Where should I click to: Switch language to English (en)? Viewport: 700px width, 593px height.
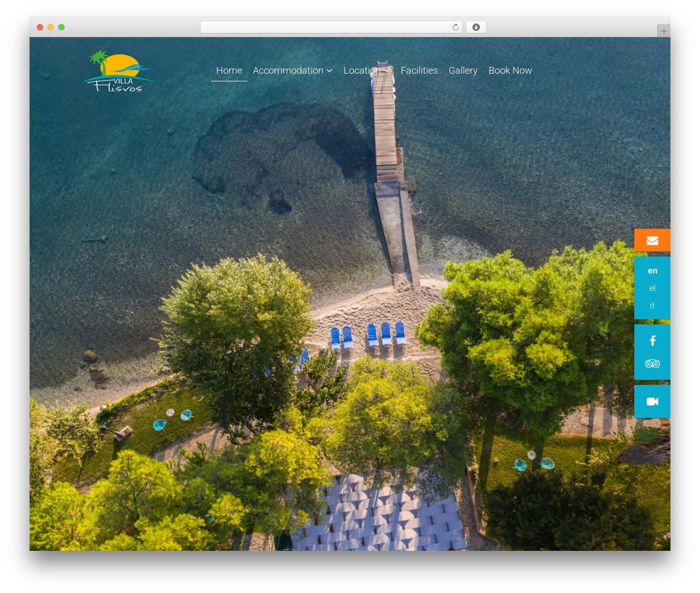[x=652, y=271]
